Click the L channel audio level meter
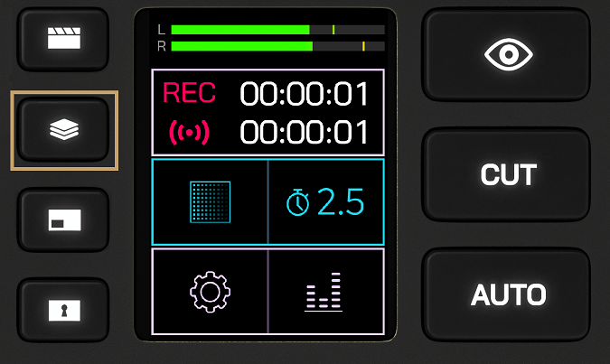 click(x=277, y=30)
